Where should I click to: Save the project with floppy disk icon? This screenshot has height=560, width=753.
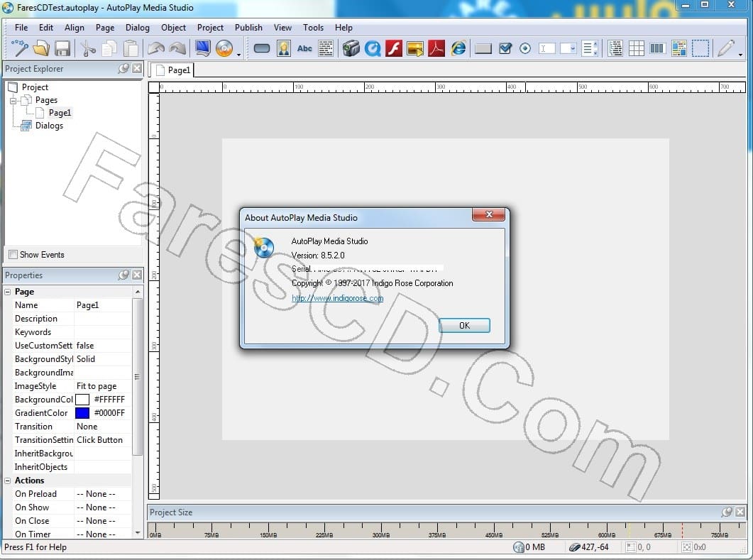click(x=62, y=48)
